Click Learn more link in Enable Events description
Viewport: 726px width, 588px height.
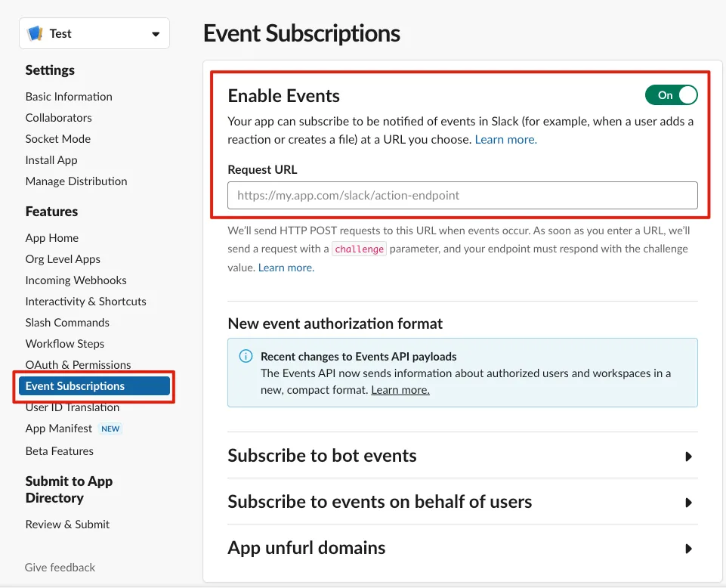coord(505,140)
